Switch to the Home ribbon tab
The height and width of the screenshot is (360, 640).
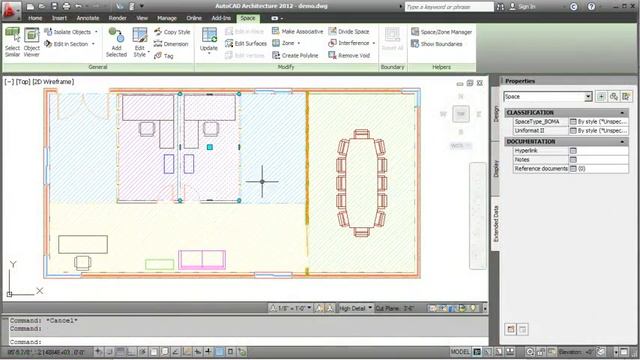35,18
